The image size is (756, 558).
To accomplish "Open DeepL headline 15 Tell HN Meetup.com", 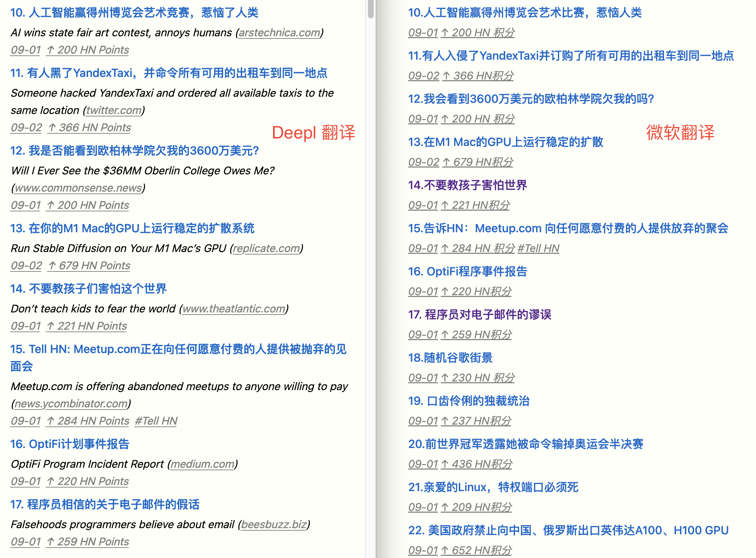I will click(178, 358).
